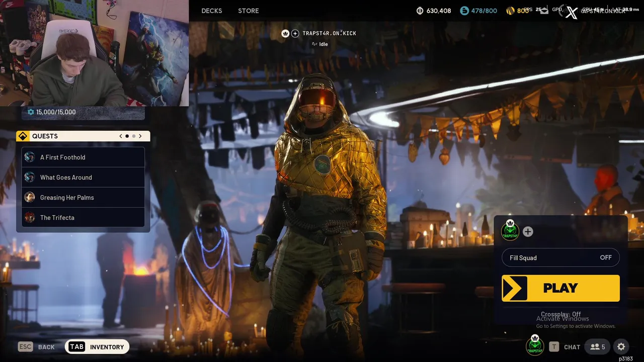Click the mail envelope icon in top bar

pos(544,11)
